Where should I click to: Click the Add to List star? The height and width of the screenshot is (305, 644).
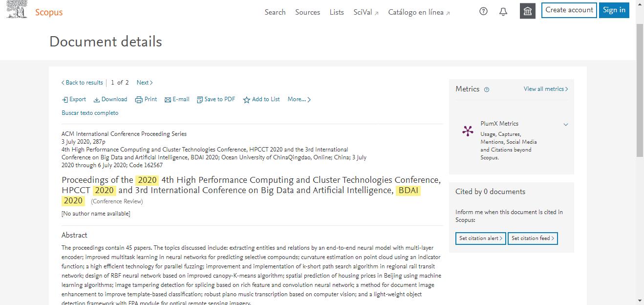click(247, 100)
